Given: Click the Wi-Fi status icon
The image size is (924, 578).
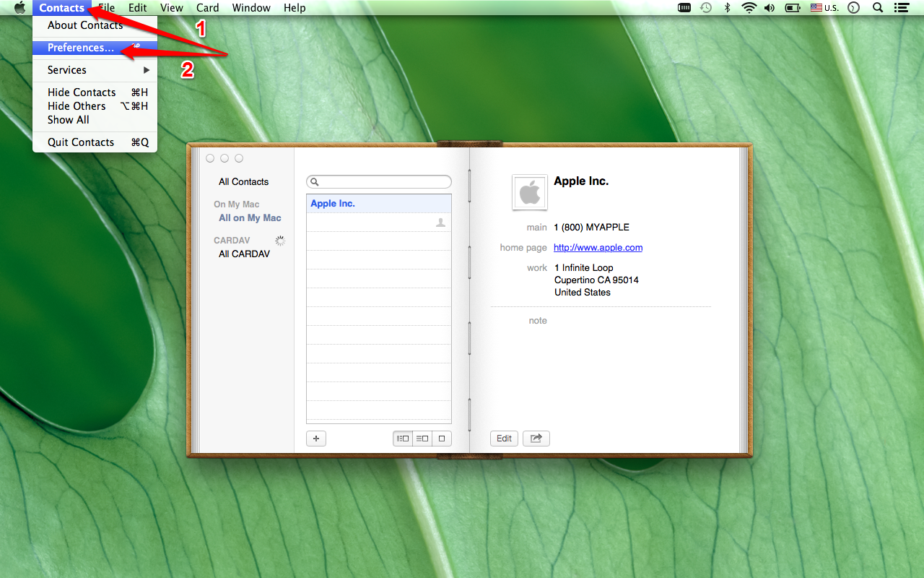Looking at the screenshot, I should 749,8.
